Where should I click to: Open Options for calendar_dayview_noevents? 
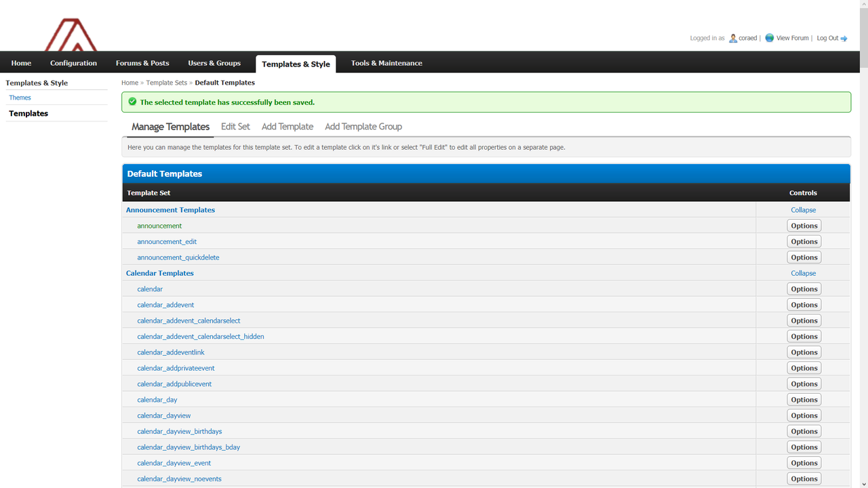[804, 479]
